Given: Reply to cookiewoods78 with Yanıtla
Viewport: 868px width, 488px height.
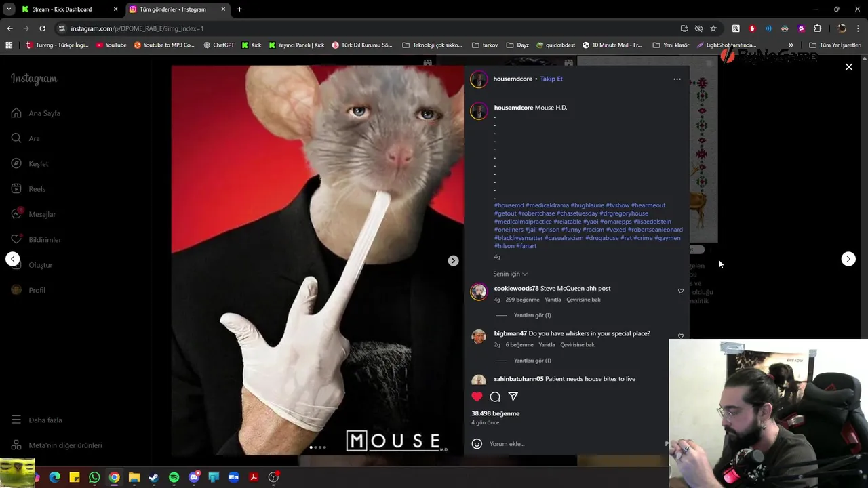Looking at the screenshot, I should click(x=553, y=300).
